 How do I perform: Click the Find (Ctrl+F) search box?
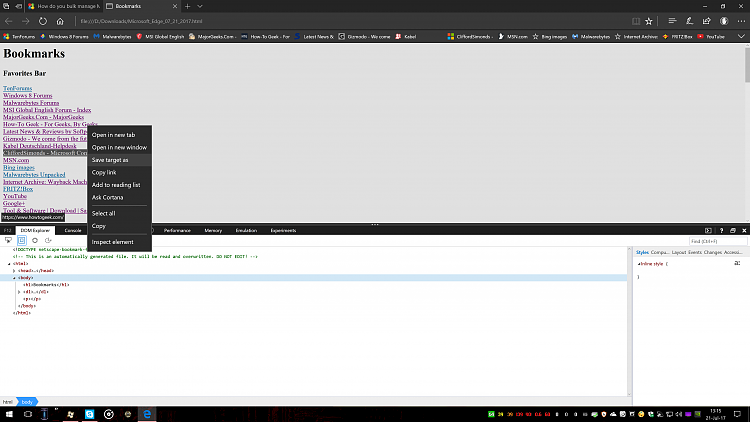[x=717, y=241]
